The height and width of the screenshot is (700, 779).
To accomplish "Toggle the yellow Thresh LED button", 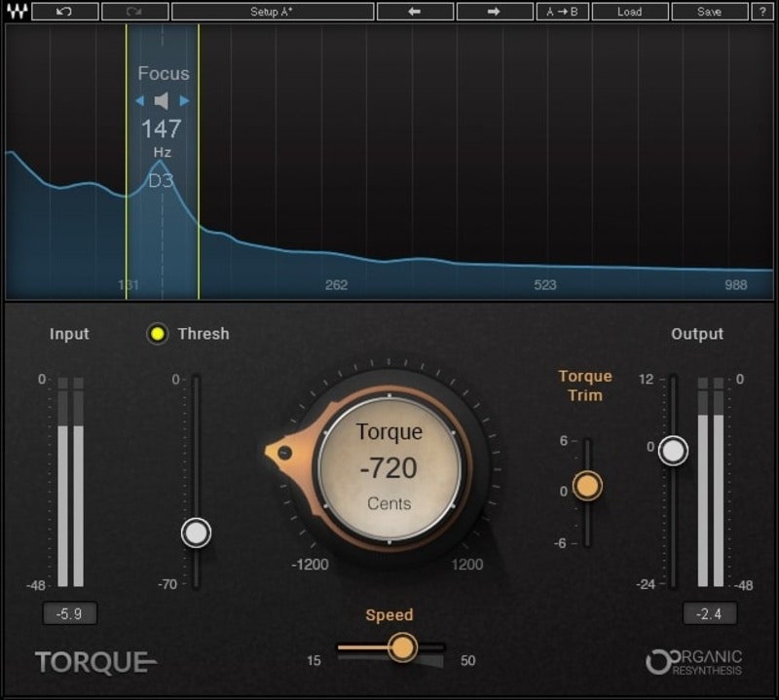I will [x=157, y=334].
